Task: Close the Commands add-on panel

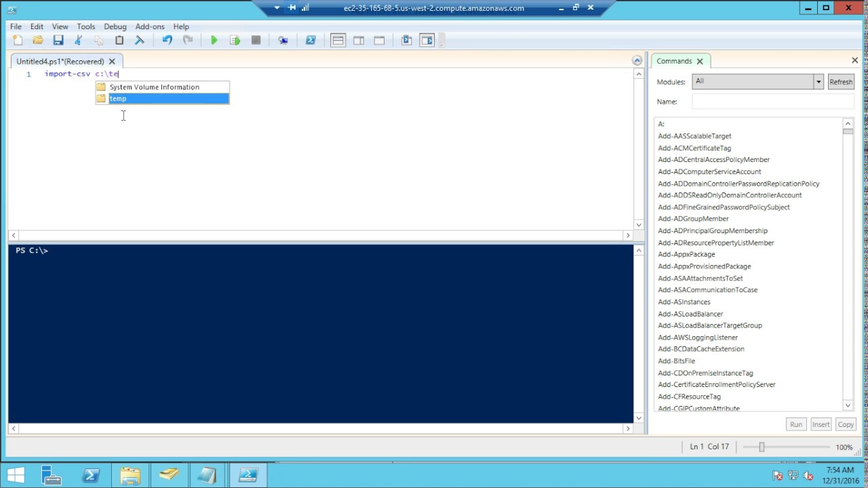Action: [854, 60]
